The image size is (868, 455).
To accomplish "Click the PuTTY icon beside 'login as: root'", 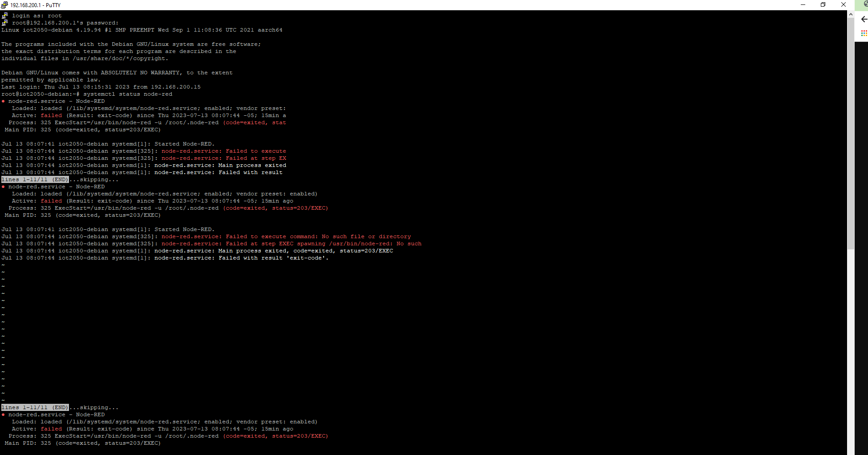I will tap(5, 16).
